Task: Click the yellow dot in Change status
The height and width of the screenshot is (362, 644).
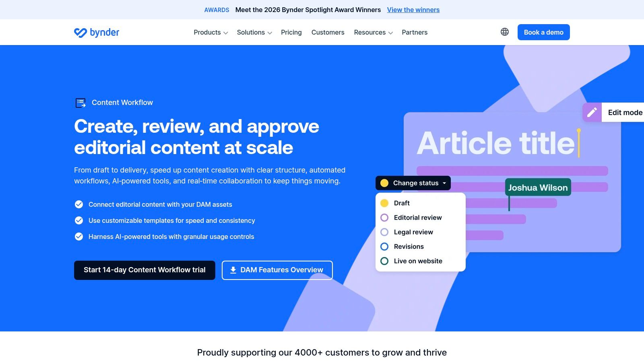Action: pos(384,183)
